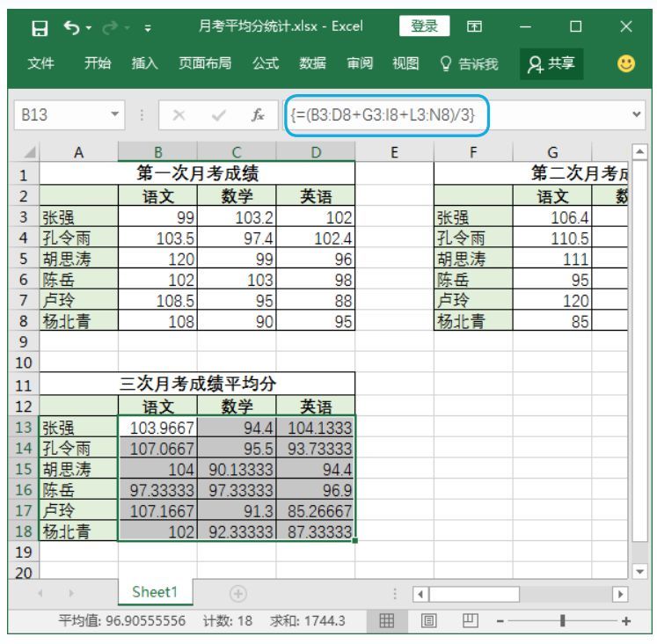Click the zoom out minus button
Image resolution: width=657 pixels, height=644 pixels.
click(x=500, y=621)
